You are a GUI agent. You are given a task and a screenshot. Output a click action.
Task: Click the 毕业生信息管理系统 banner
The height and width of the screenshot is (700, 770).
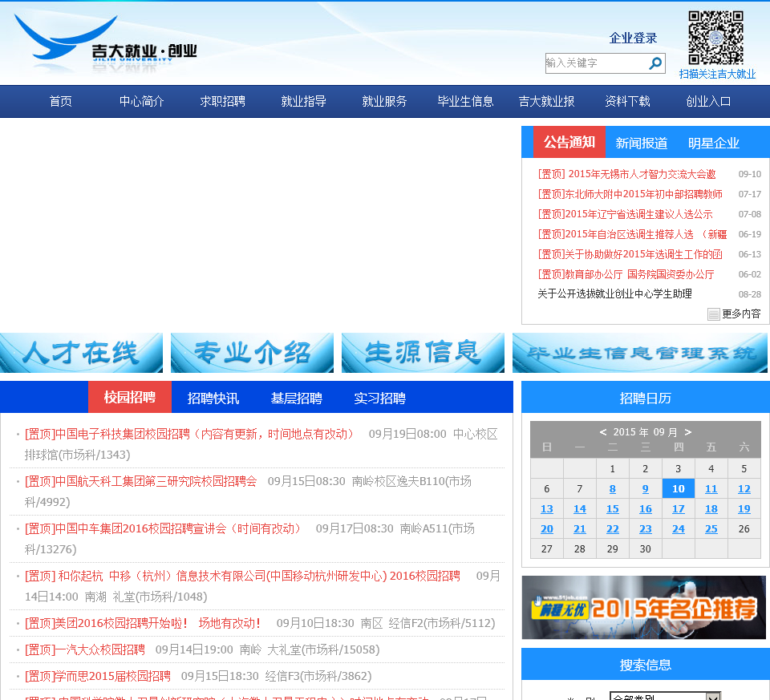pyautogui.click(x=640, y=353)
